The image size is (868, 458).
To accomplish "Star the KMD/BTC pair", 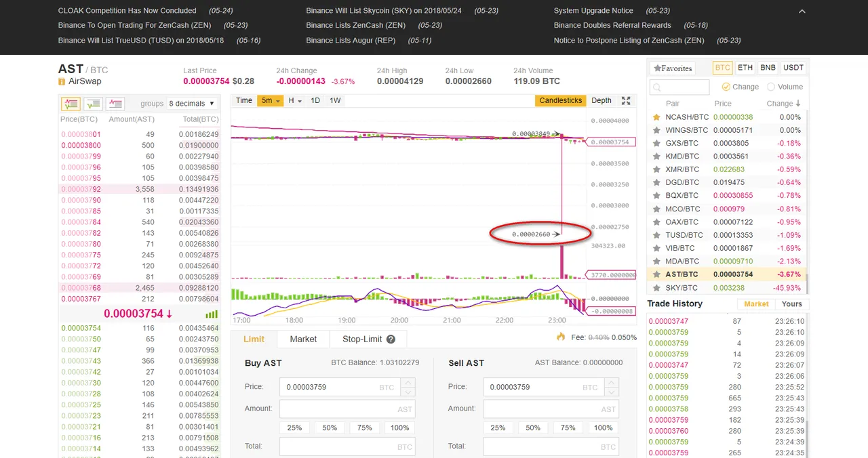I will (x=656, y=157).
